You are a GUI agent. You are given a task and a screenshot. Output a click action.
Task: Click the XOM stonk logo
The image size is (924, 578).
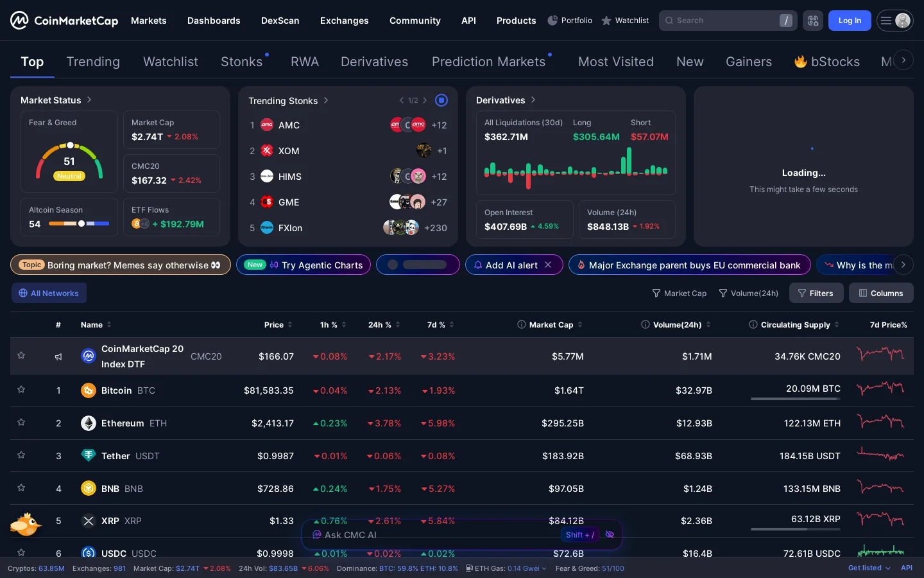tap(267, 151)
